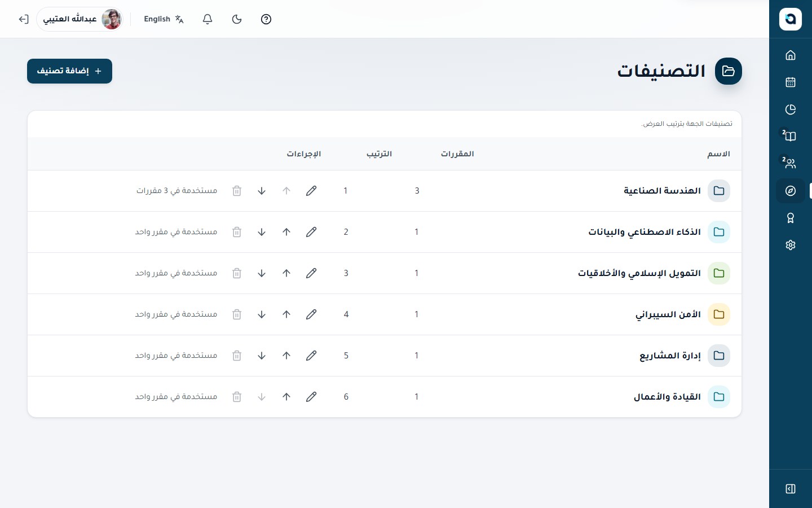812x508 pixels.
Task: Open the users icon in sidebar
Action: coord(791,164)
